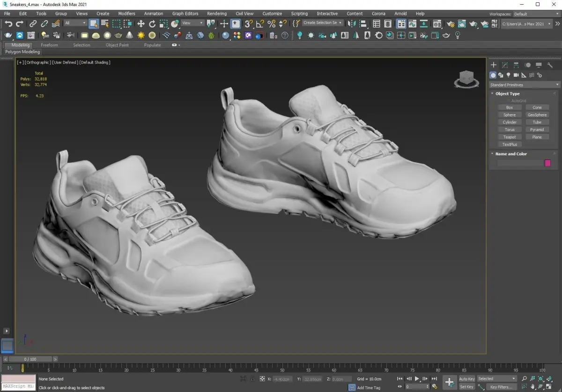
Task: Click the pink object color swatch
Action: pyautogui.click(x=547, y=163)
